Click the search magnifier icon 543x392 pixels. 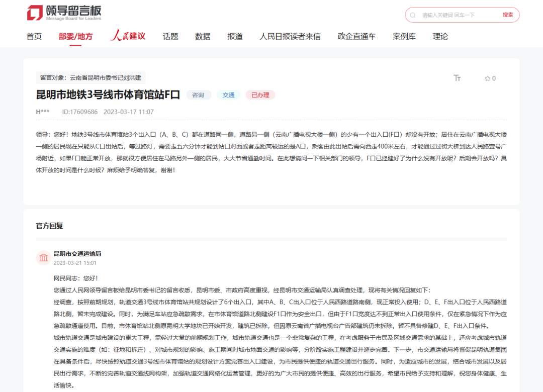click(413, 15)
